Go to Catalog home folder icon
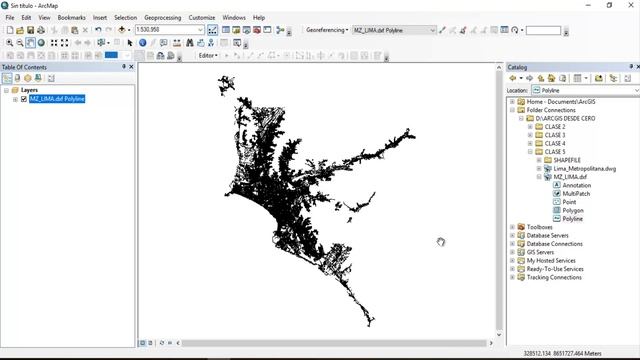Viewport: 640px width, 360px height. click(x=551, y=78)
